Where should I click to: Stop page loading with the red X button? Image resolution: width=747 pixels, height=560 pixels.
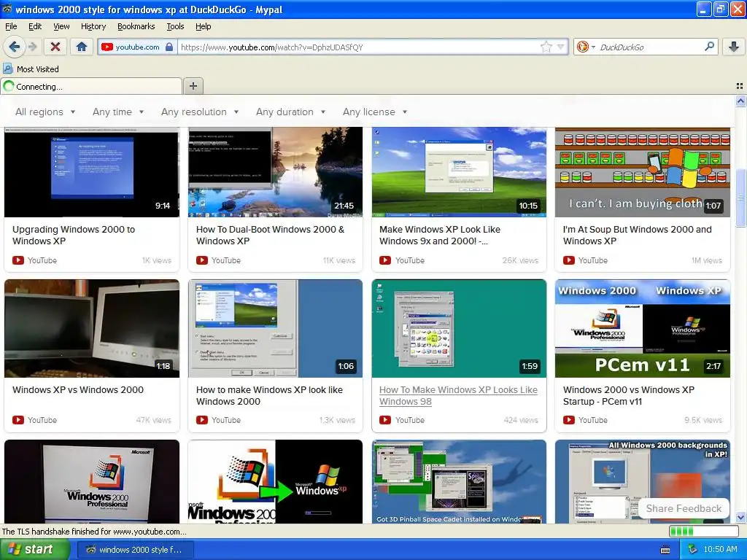tap(55, 47)
